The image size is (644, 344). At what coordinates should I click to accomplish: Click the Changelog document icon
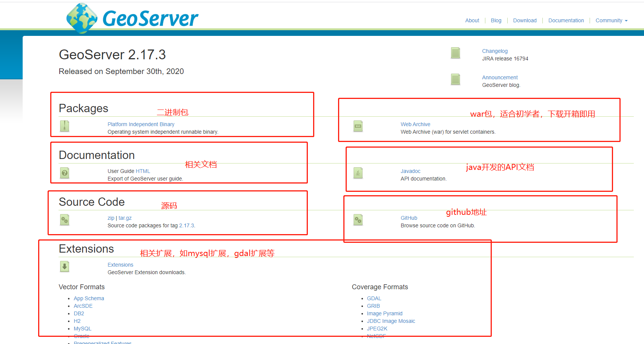point(455,53)
